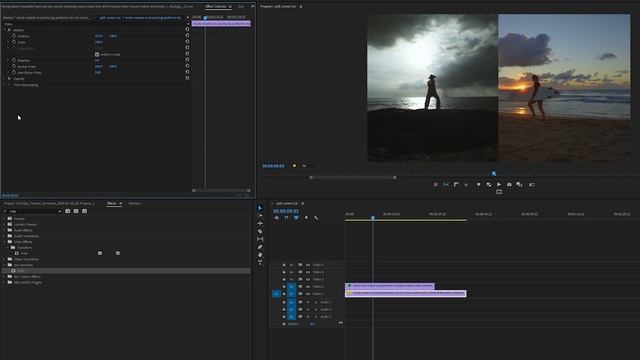Toggle Snap magnet in timeline
This screenshot has height=360, width=640.
(286, 218)
